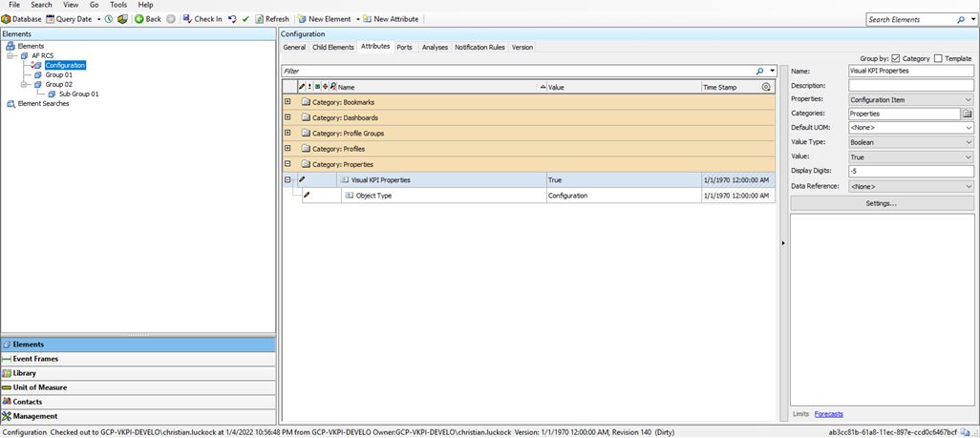Expand the Category: Bookmarks group

[288, 102]
